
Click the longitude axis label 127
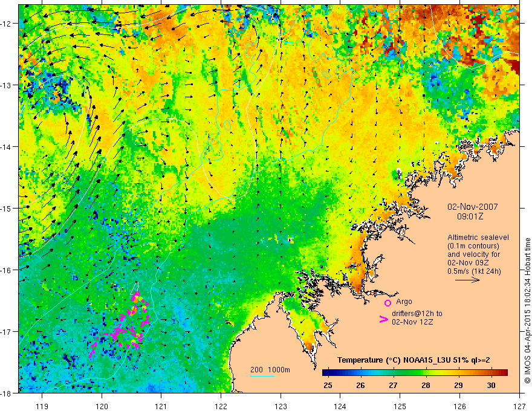519,406
